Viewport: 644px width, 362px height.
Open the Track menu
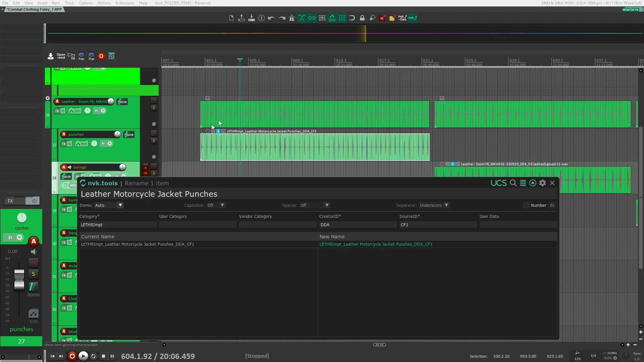[x=69, y=3]
